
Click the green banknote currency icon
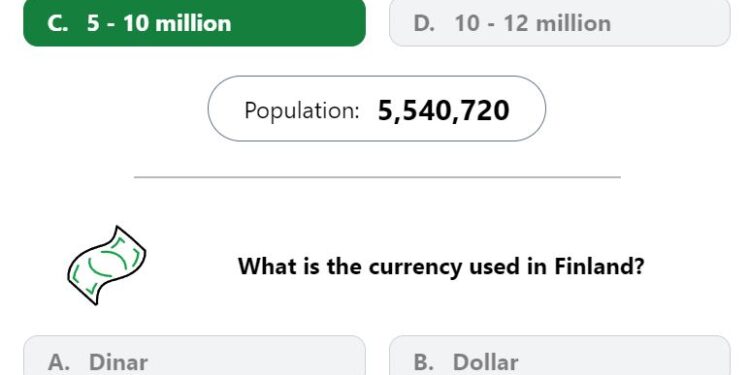107,265
